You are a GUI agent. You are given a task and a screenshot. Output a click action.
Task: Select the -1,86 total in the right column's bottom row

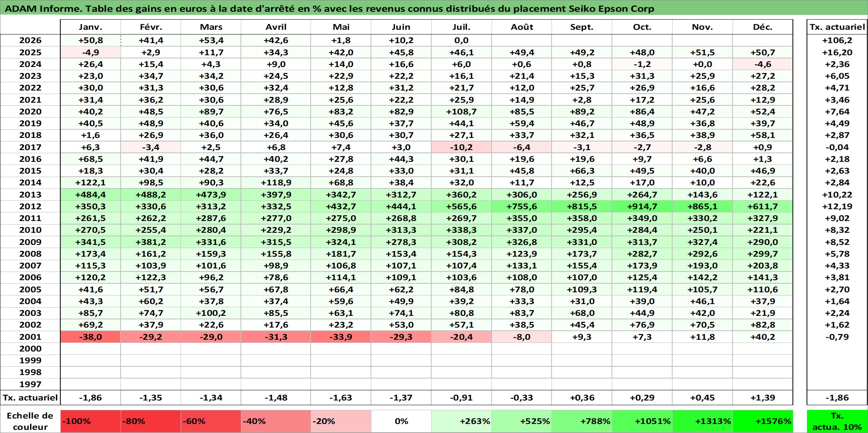click(x=837, y=398)
